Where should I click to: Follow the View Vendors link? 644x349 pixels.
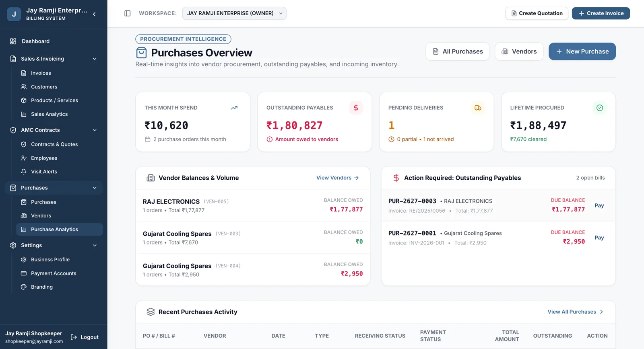click(x=337, y=178)
